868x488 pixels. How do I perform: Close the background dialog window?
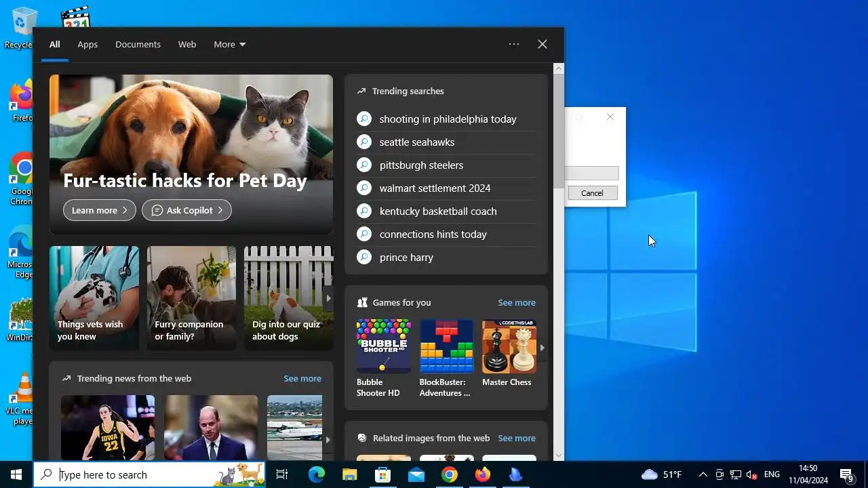610,117
